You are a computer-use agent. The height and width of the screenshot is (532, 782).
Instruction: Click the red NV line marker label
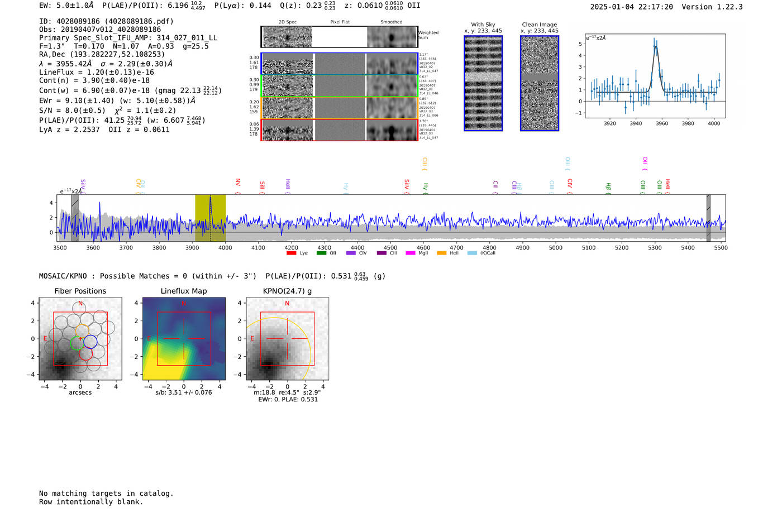pyautogui.click(x=238, y=182)
